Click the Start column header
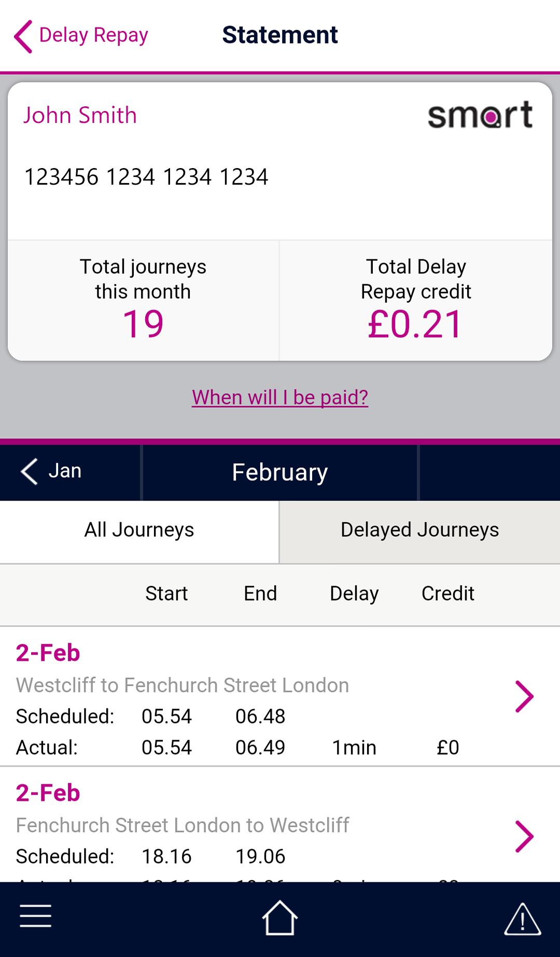 (x=166, y=593)
